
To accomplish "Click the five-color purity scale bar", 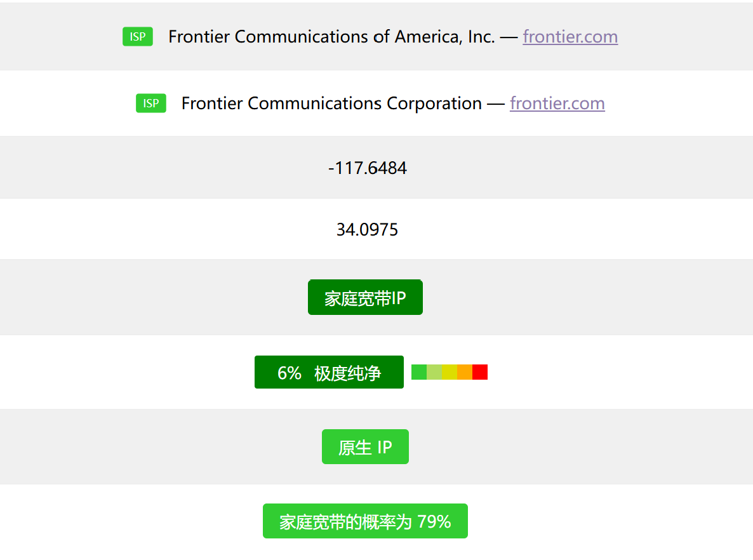I will pos(450,372).
